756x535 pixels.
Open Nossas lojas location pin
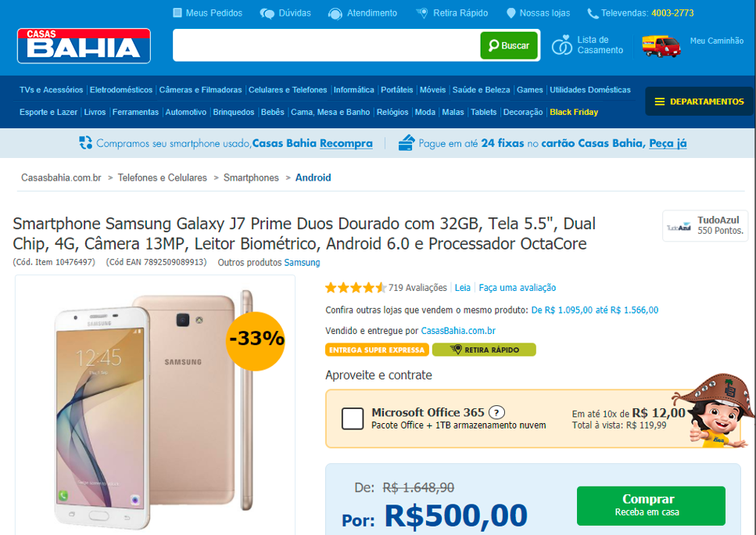tap(511, 13)
